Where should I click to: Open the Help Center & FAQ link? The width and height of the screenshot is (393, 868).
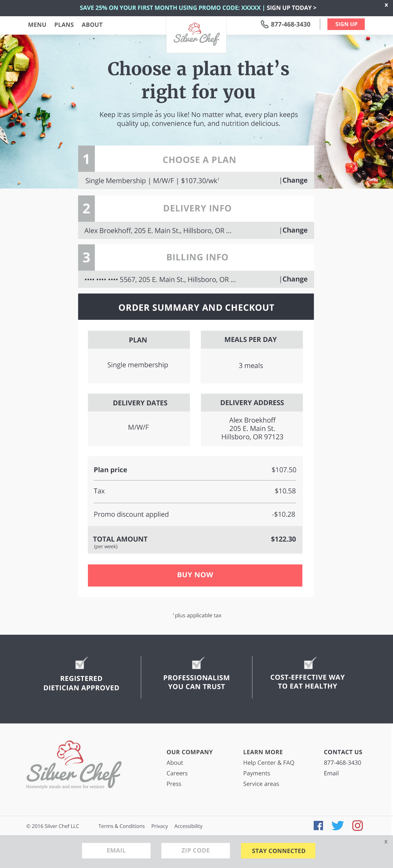tap(268, 763)
